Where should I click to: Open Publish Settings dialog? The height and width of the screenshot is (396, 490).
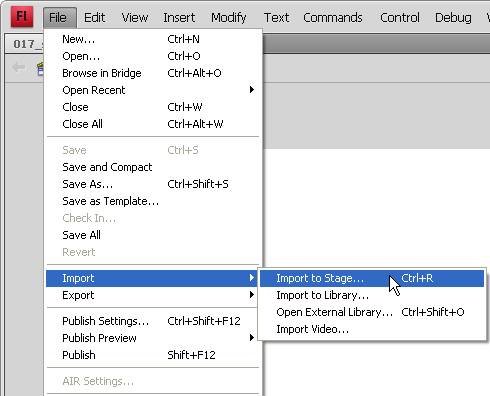(x=153, y=321)
